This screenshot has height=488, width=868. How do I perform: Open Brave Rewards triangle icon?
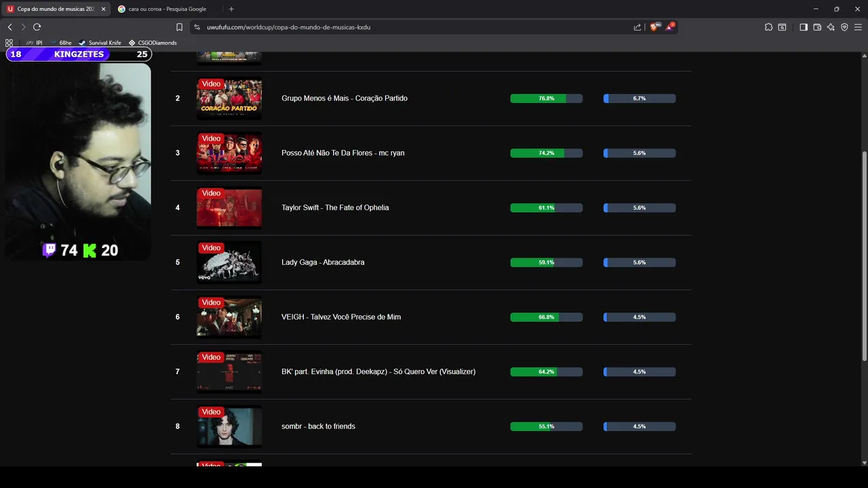coord(670,27)
